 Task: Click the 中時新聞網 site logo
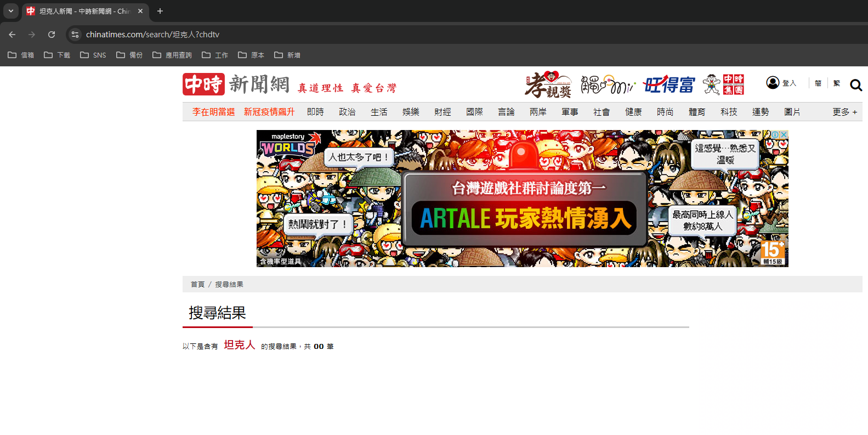236,84
